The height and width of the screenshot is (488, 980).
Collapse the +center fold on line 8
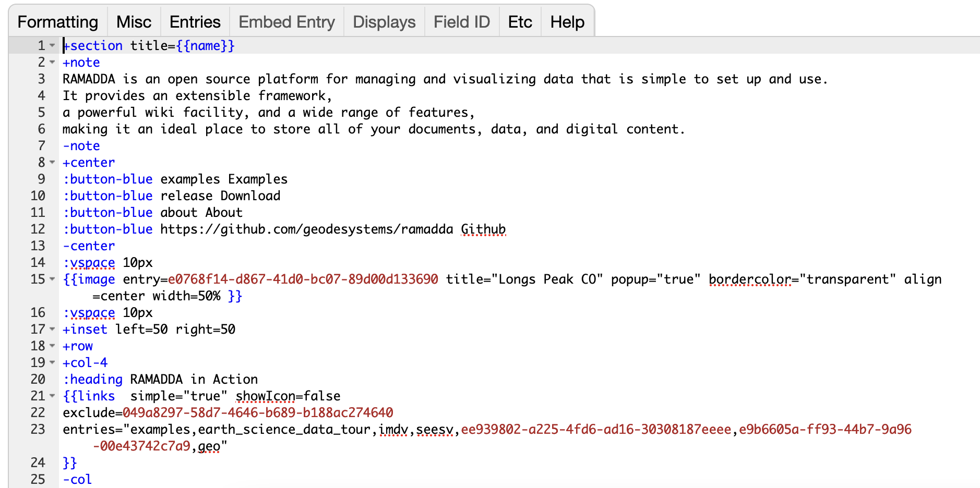52,163
